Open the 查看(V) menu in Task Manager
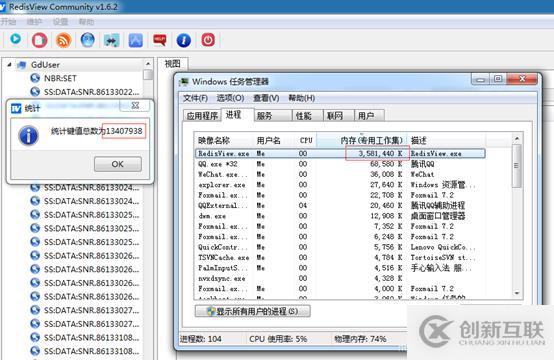The height and width of the screenshot is (360, 554). [266, 98]
